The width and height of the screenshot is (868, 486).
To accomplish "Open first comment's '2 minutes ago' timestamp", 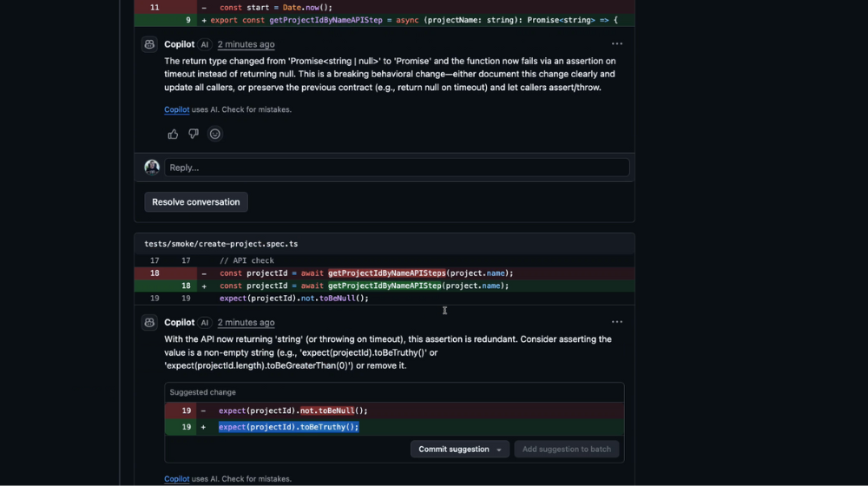I will pyautogui.click(x=246, y=44).
